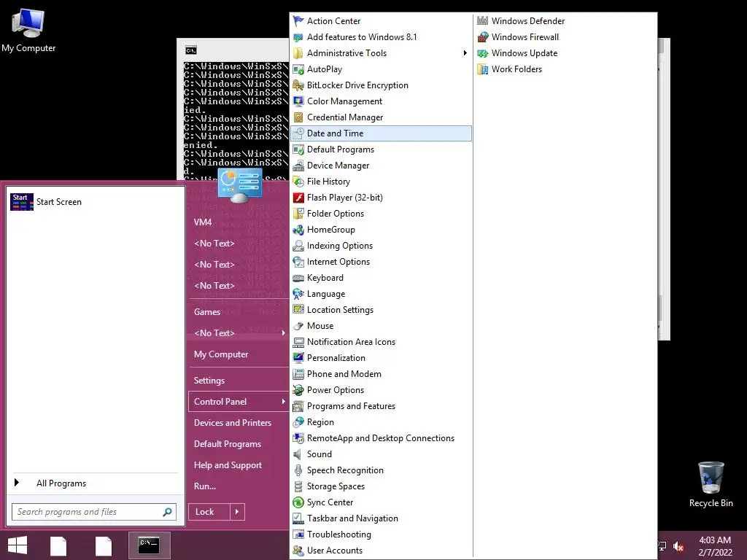Click the Action Center flag icon
Screen dimensions: 747x560
[x=298, y=21]
